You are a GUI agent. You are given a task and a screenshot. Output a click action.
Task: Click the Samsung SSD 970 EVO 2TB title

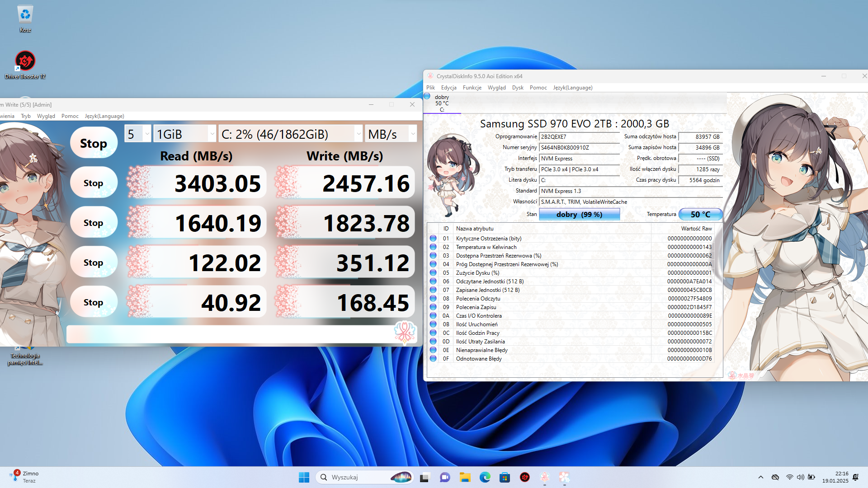tap(574, 123)
